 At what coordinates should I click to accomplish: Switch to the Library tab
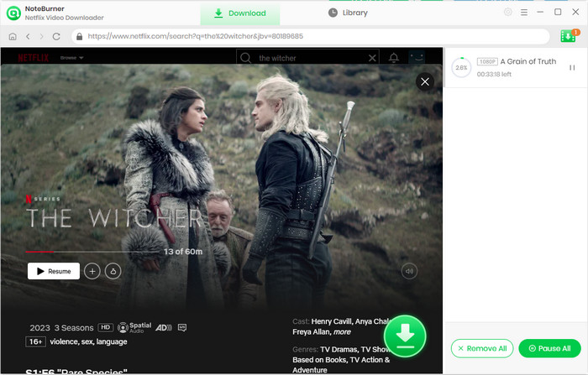tap(348, 13)
